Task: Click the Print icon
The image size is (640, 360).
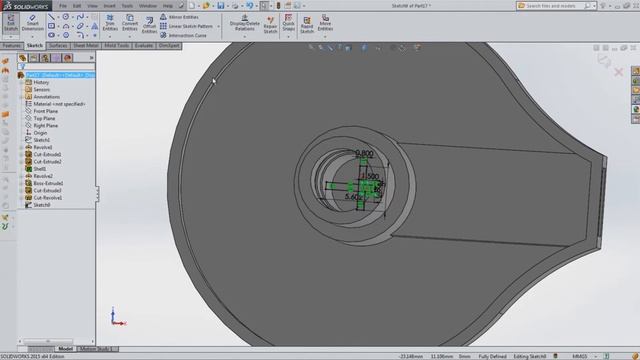Action: [235, 6]
